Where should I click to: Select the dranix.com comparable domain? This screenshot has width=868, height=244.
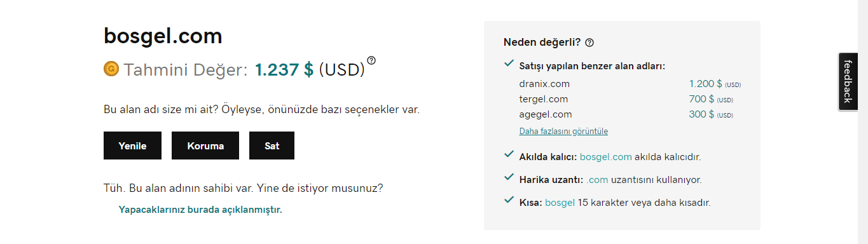pyautogui.click(x=544, y=84)
